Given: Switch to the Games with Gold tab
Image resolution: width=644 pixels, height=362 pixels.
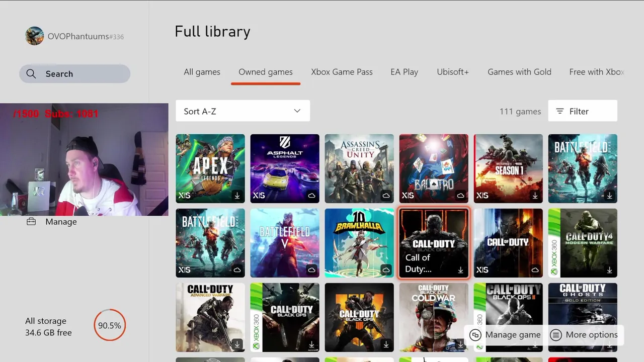Looking at the screenshot, I should (519, 72).
